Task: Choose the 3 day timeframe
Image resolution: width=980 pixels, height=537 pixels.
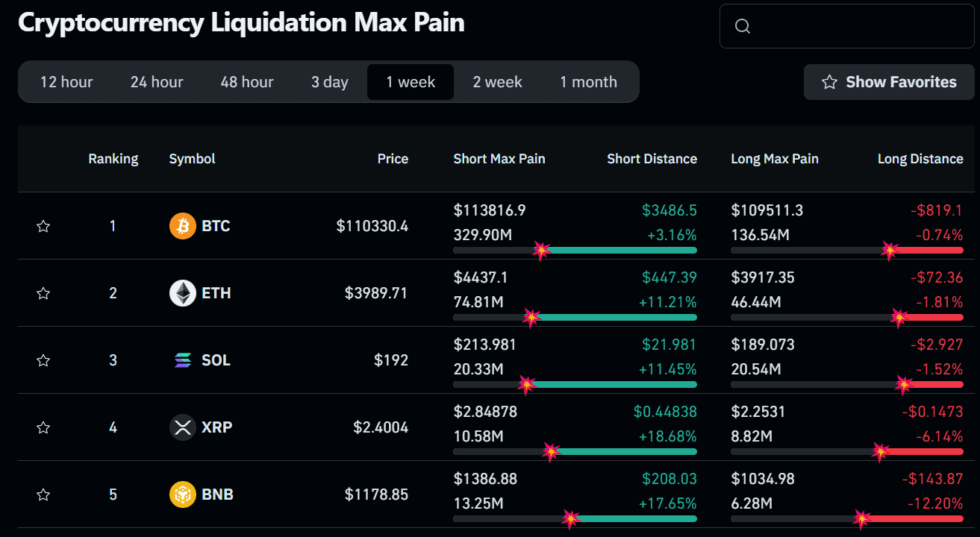Action: click(329, 82)
